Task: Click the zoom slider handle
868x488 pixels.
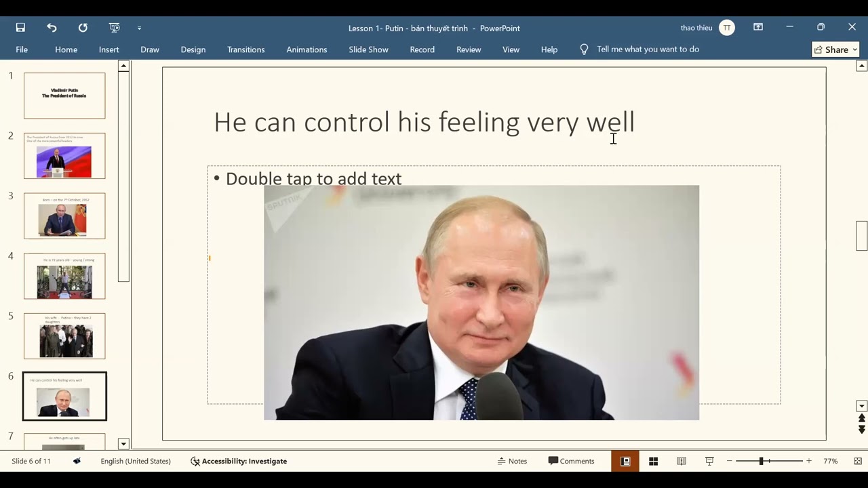Action: [x=762, y=461]
